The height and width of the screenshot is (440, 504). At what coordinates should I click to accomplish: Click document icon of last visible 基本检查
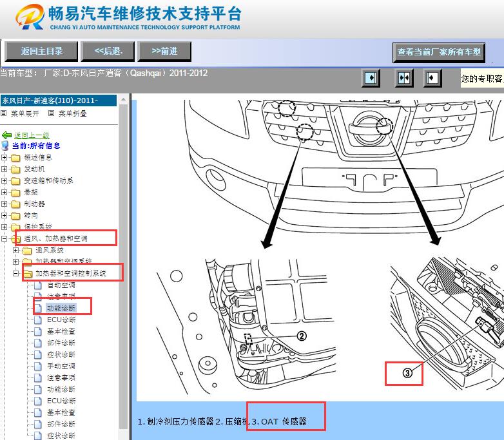pos(38,412)
